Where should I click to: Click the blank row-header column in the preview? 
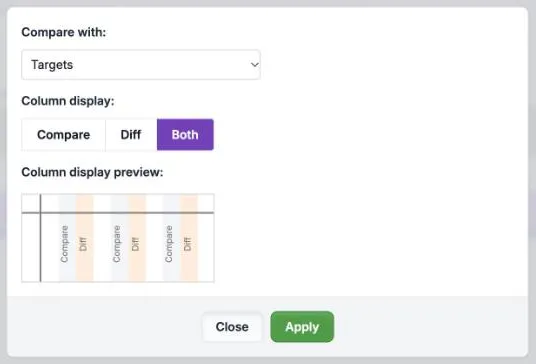pos(31,247)
